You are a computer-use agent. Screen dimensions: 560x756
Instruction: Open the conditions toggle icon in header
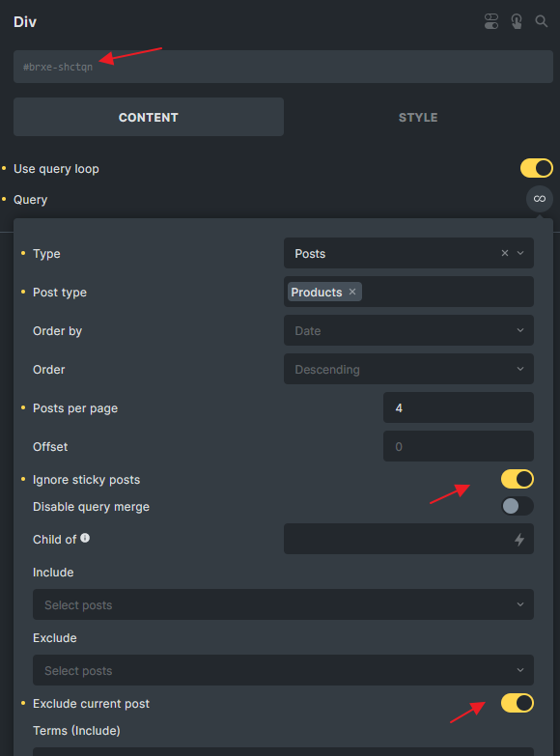coord(491,21)
